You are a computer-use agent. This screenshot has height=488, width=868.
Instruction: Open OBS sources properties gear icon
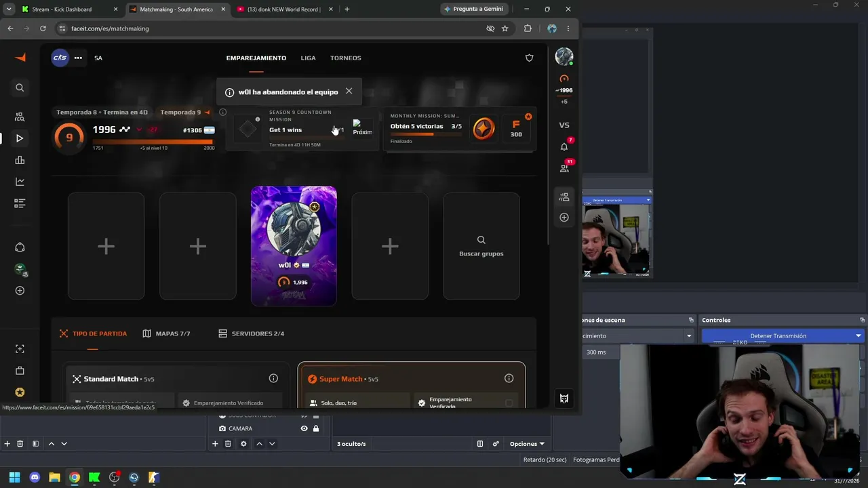[243, 444]
